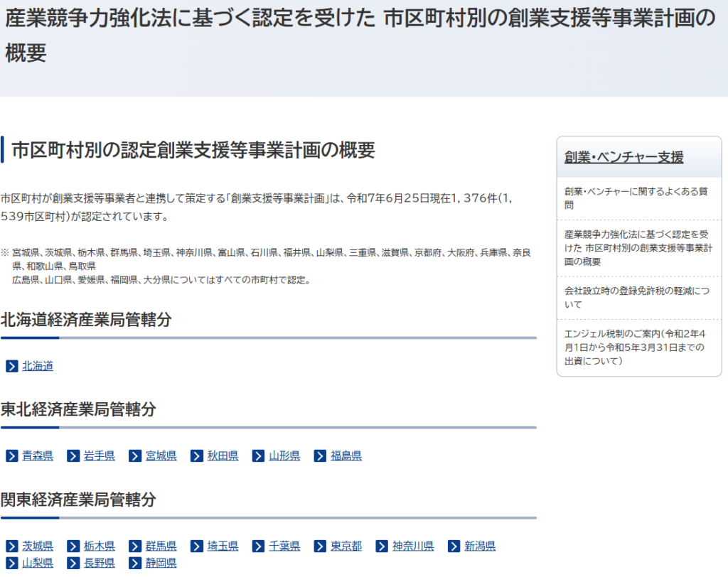This screenshot has width=728, height=577.
Task: Click the arrow icon beside 千葉県
Action: point(259,546)
